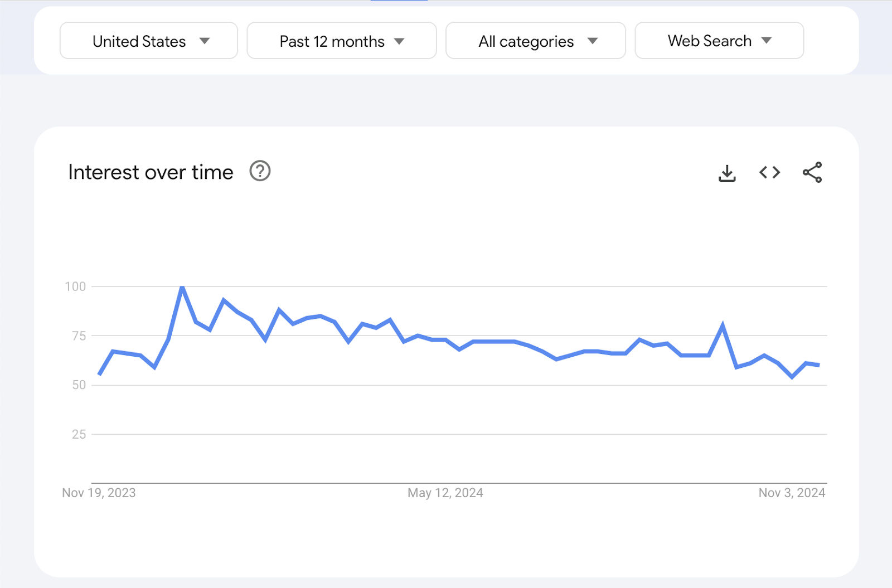Select the last data point on the line
Image resolution: width=892 pixels, height=588 pixels.
click(x=818, y=365)
